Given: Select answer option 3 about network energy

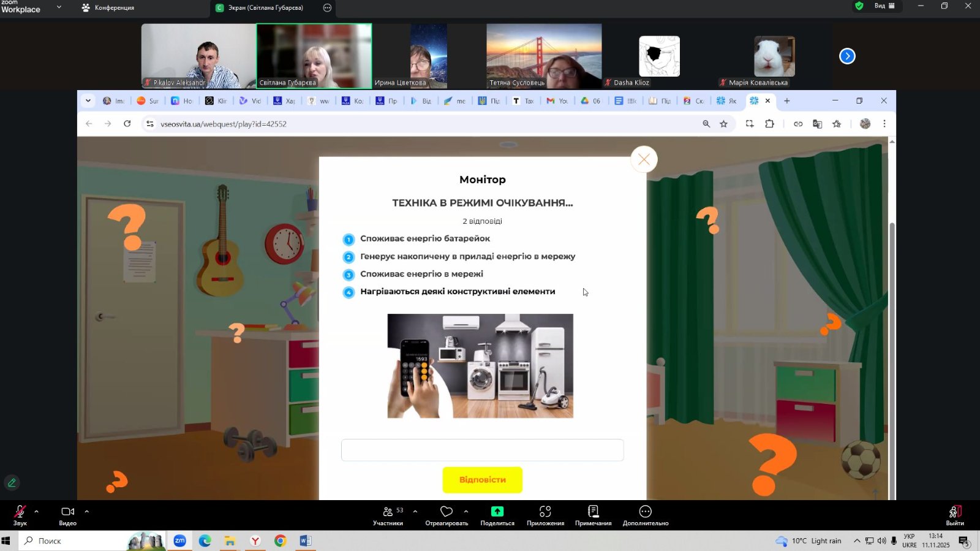Looking at the screenshot, I should point(421,274).
